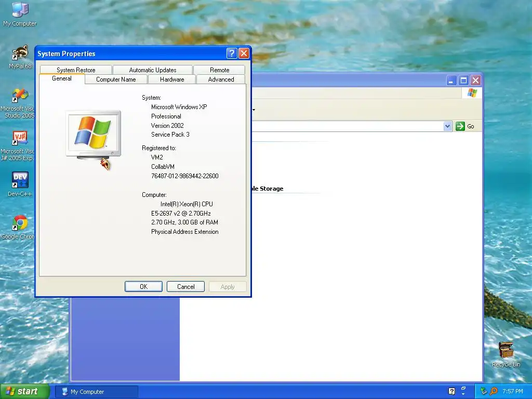The width and height of the screenshot is (532, 399).
Task: Click the Windows logo monitor image
Action: point(94,136)
